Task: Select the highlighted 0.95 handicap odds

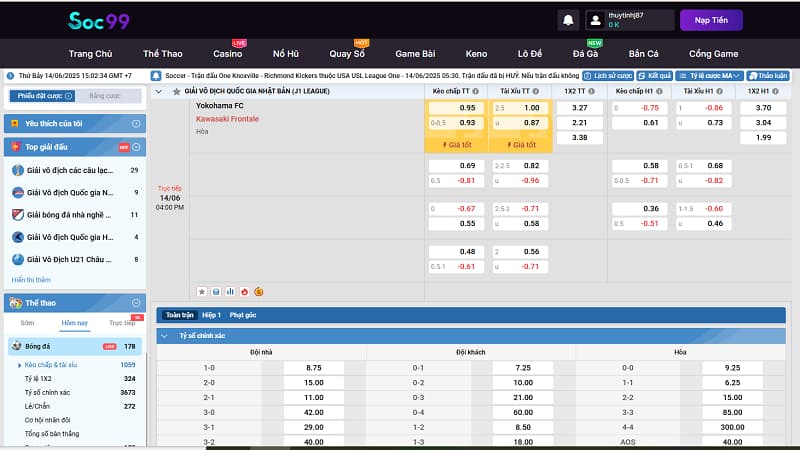Action: coord(456,108)
